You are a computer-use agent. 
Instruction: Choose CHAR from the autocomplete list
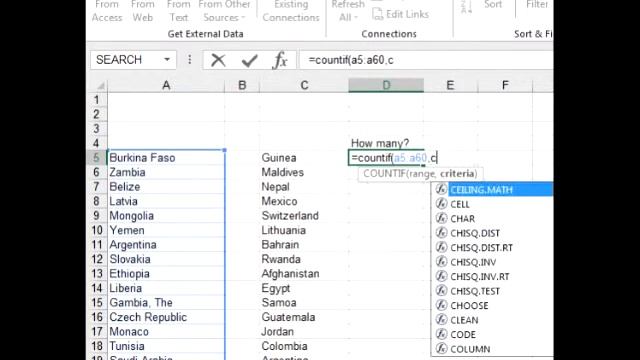coord(462,219)
